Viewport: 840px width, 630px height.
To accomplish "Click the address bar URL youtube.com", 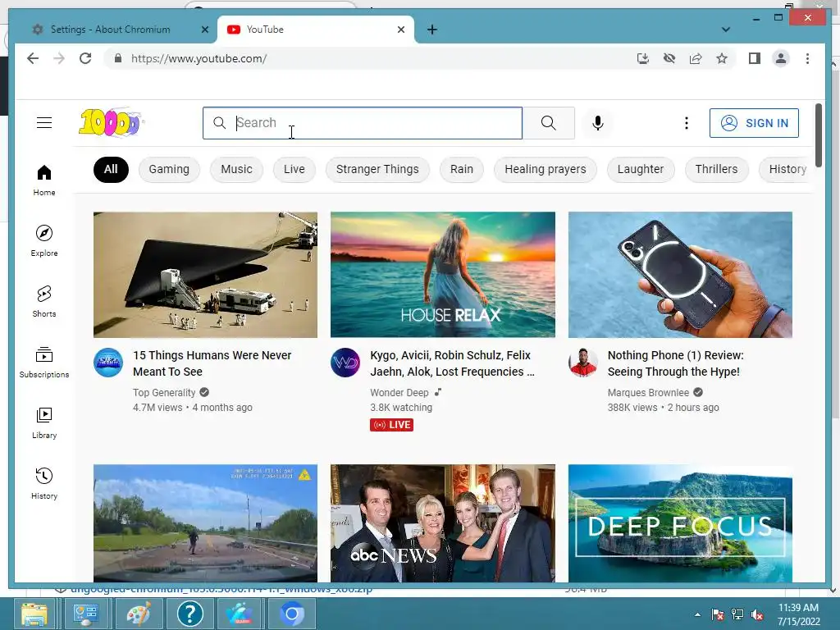I will (x=199, y=58).
